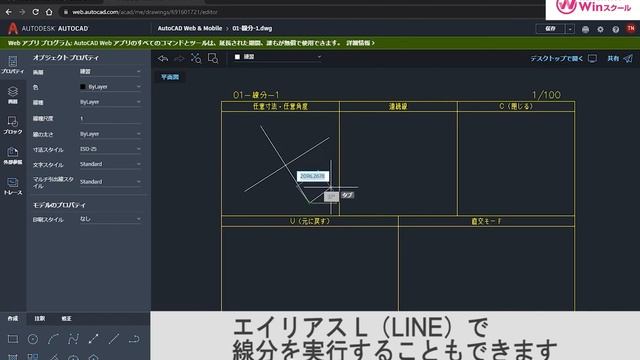Select the Revision Cloud tool
This screenshot has height=360, width=640.
pyautogui.click(x=134, y=339)
